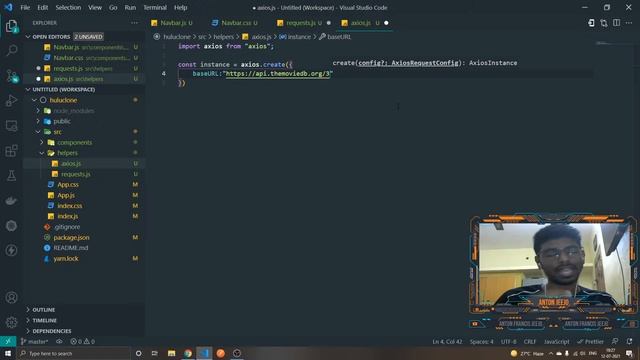The width and height of the screenshot is (640, 360).
Task: Open Remote Explorer in activity bar
Action: click(11, 126)
